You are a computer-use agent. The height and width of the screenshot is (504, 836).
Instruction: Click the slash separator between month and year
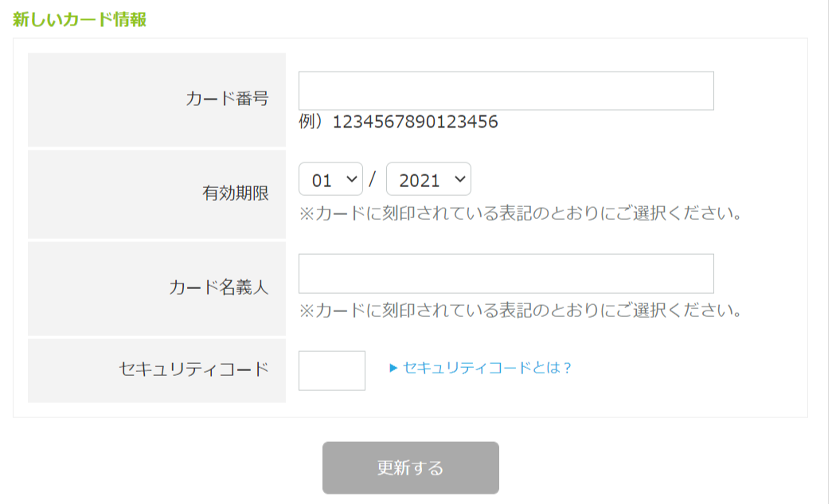tap(372, 179)
